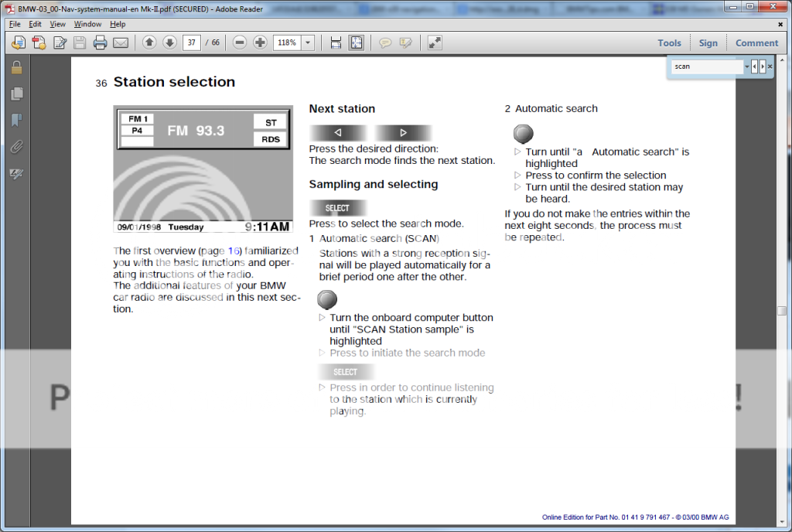Image resolution: width=792 pixels, height=532 pixels.
Task: Open the View menu
Action: pos(57,24)
